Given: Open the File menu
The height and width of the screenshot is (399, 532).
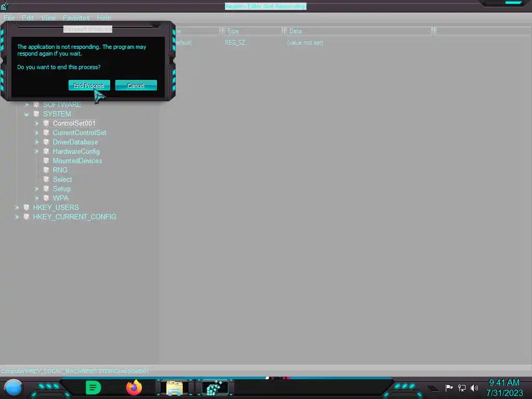Looking at the screenshot, I should (9, 18).
